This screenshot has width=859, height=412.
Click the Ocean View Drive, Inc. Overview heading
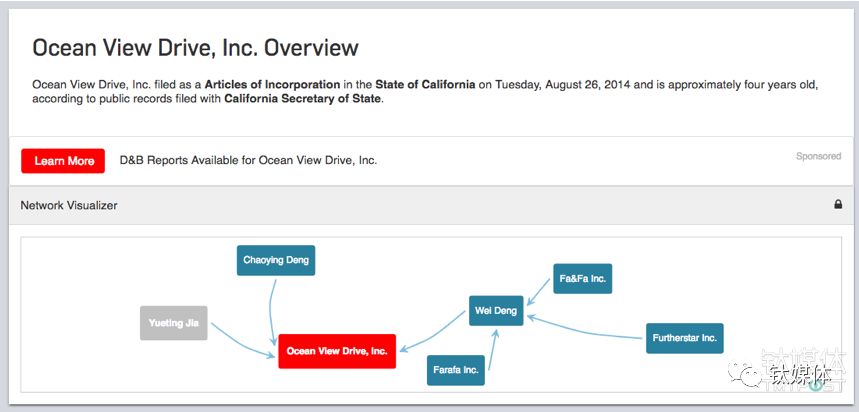pyautogui.click(x=196, y=48)
